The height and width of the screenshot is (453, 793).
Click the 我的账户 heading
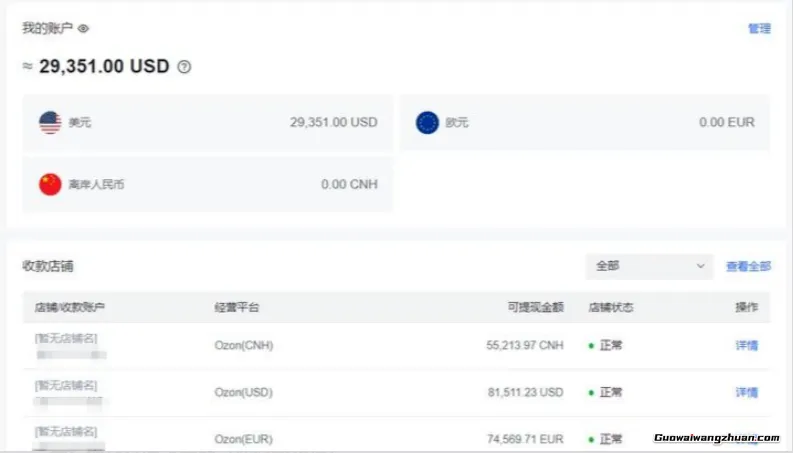click(x=48, y=28)
